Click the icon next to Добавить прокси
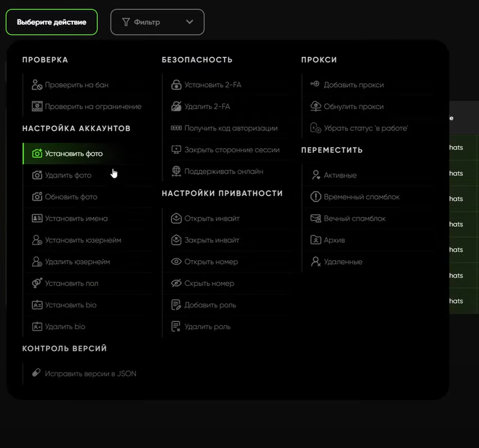 315,85
